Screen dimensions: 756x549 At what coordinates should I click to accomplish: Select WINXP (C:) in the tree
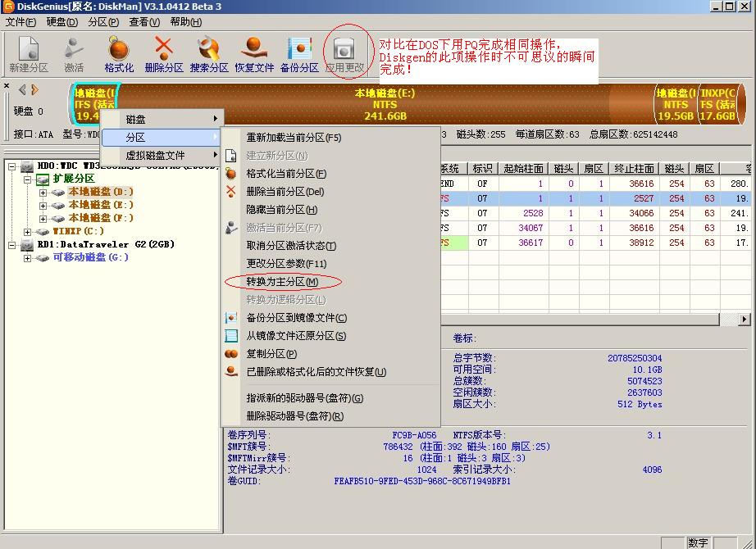78,231
